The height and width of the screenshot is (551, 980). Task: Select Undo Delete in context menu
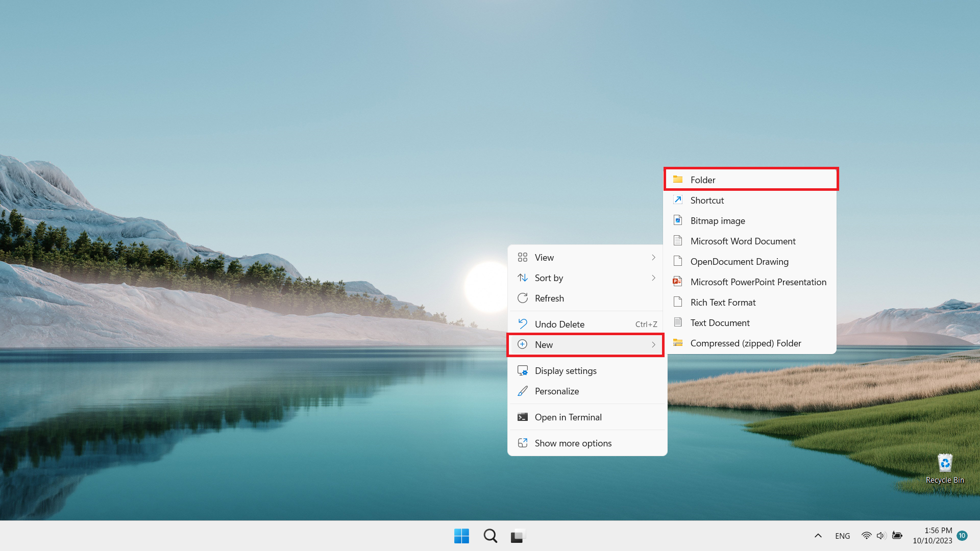tap(585, 324)
